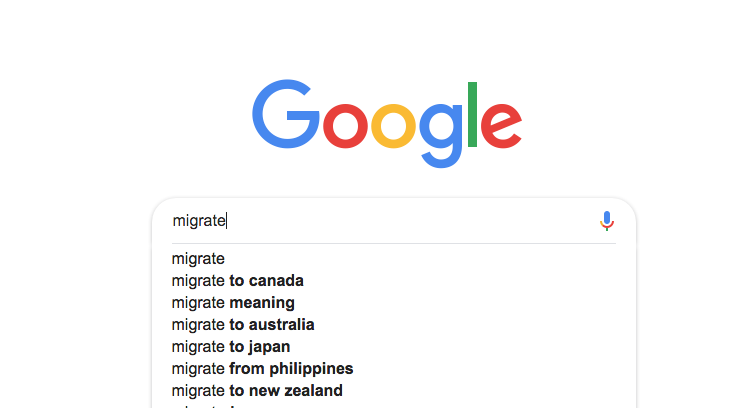
Task: Click the typed 'migrate' text in search box
Action: tap(199, 221)
